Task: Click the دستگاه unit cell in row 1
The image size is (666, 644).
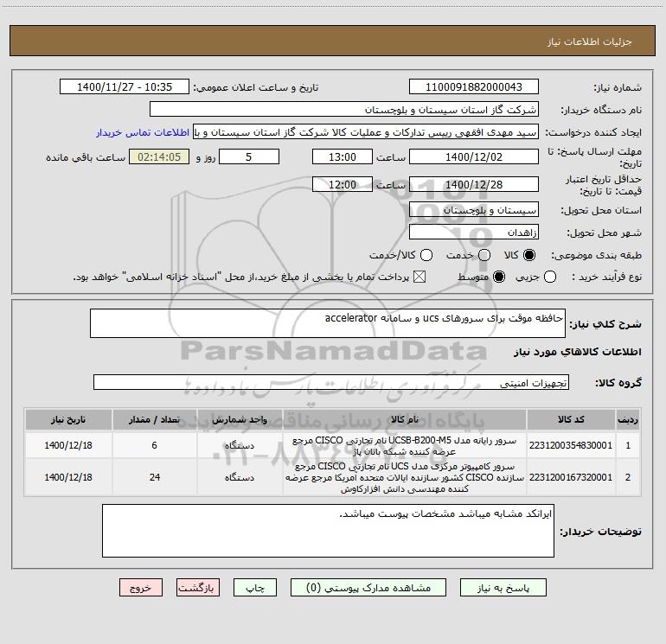Action: pyautogui.click(x=240, y=445)
